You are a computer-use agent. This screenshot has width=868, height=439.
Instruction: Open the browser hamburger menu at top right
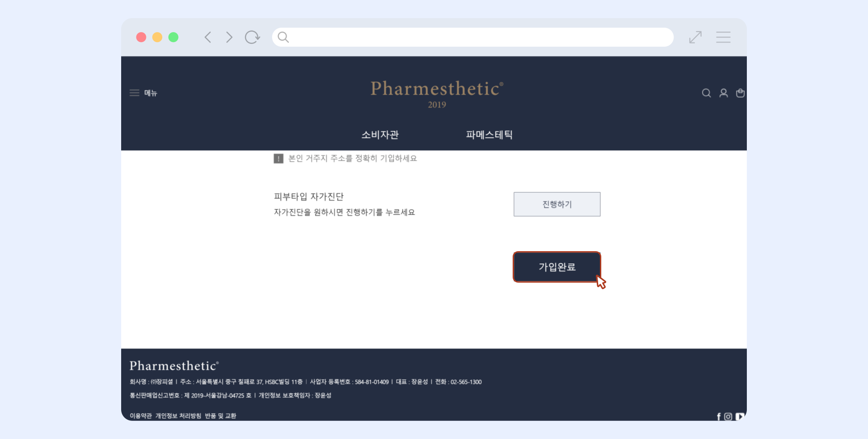(x=723, y=37)
